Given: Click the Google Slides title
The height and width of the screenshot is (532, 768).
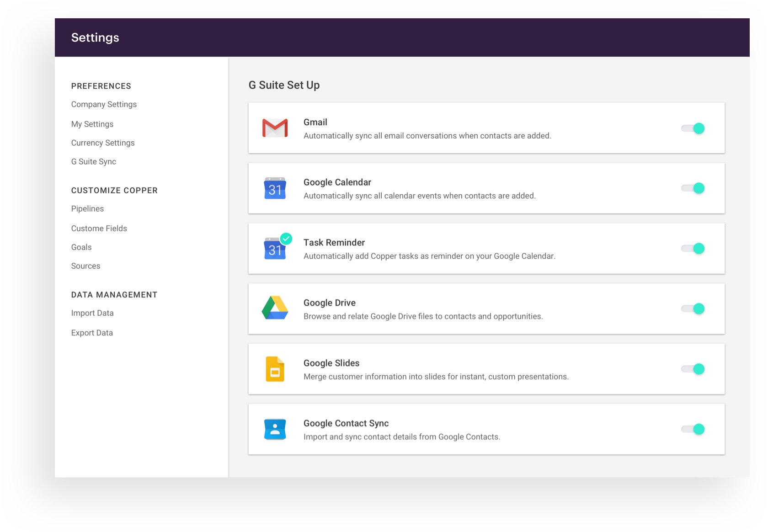Looking at the screenshot, I should (x=331, y=363).
